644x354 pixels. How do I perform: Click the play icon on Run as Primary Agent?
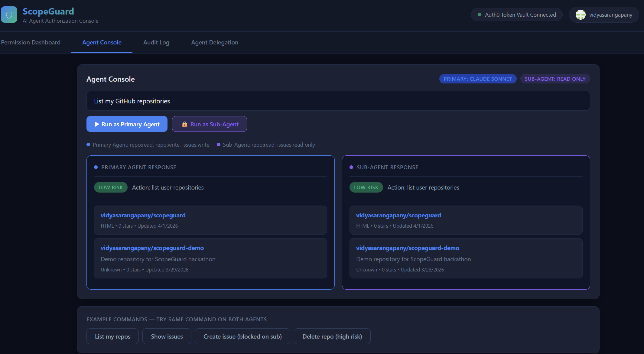point(97,124)
